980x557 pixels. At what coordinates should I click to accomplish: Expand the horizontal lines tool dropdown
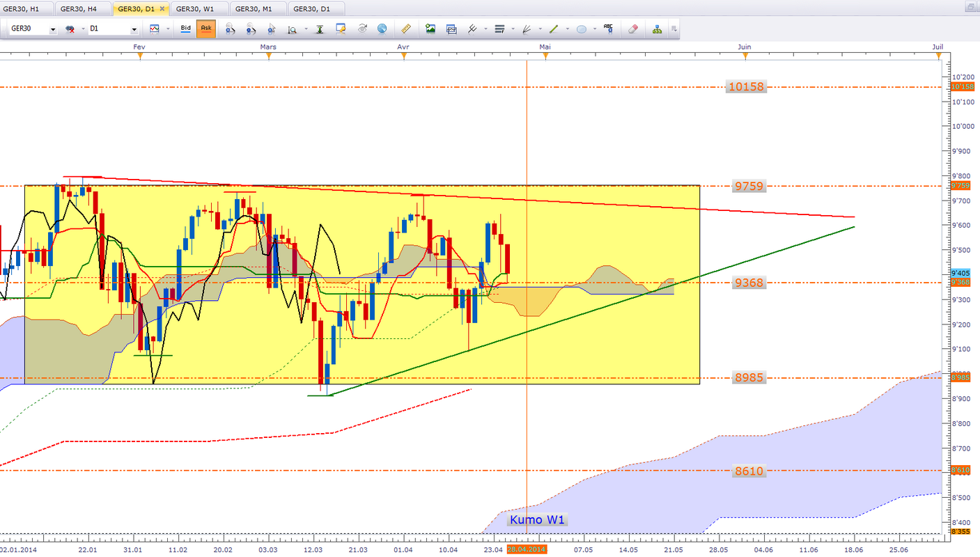513,29
